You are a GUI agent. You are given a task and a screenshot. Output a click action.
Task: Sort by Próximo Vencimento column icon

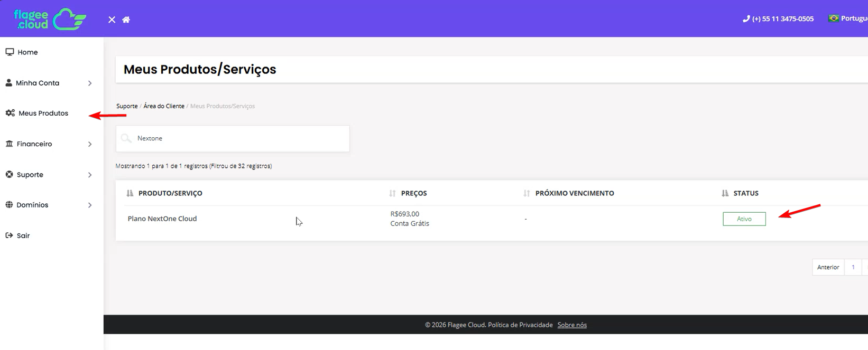pos(527,193)
